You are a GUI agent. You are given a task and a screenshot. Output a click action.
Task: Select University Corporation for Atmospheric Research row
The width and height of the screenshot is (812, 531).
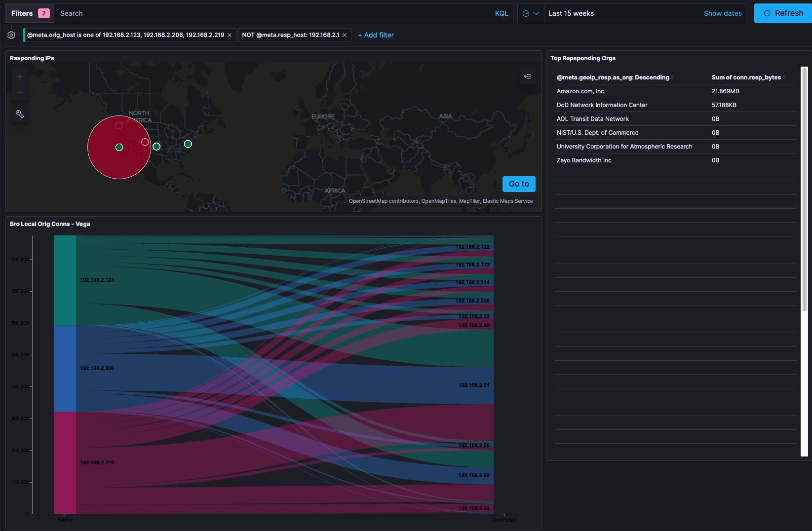point(675,147)
